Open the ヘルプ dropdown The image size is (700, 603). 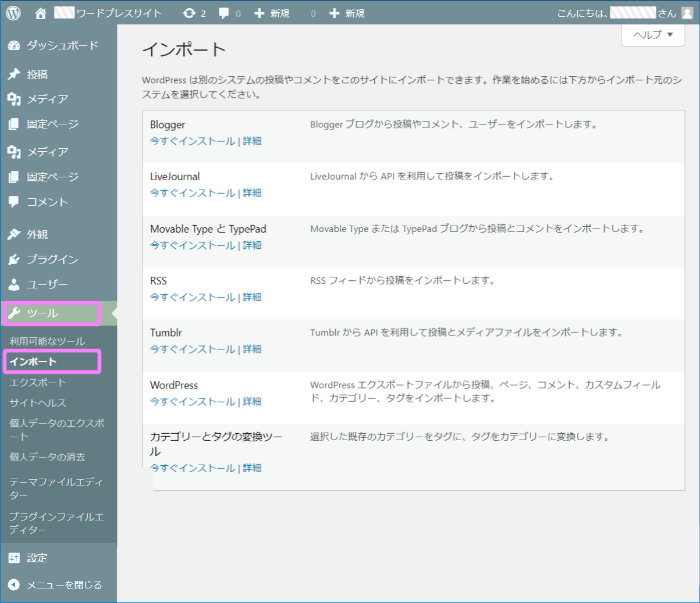(x=652, y=35)
